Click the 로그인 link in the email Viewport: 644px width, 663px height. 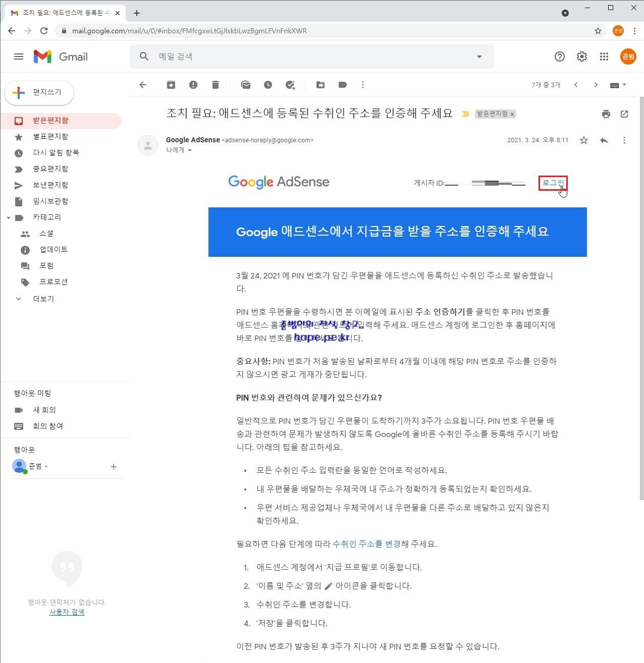[553, 183]
